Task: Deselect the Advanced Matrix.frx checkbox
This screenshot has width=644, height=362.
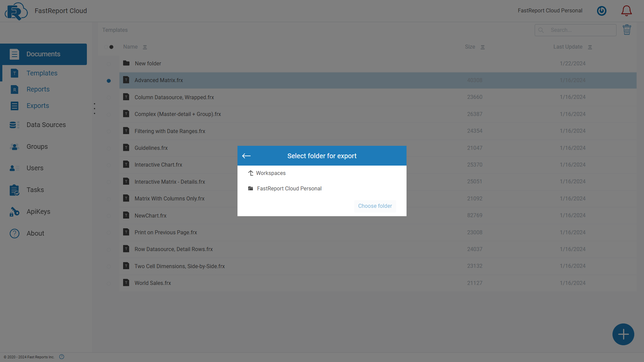Action: 108,80
